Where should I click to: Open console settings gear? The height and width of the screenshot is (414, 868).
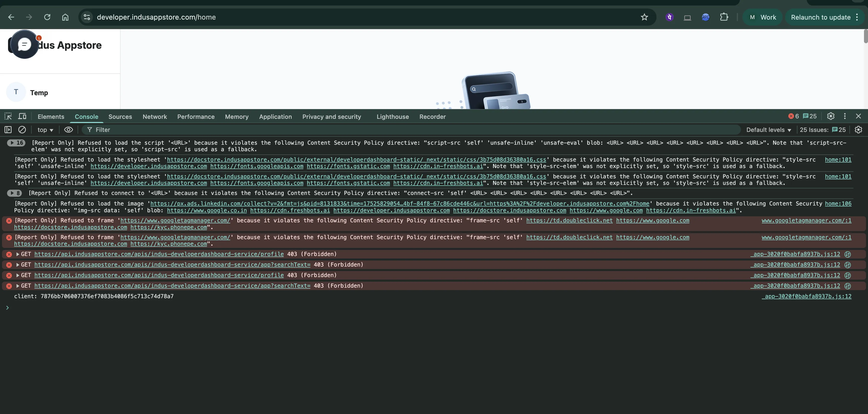(x=858, y=130)
